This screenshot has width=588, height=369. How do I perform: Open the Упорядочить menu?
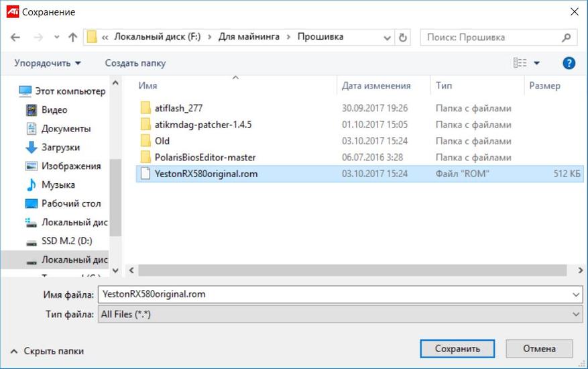pyautogui.click(x=47, y=63)
